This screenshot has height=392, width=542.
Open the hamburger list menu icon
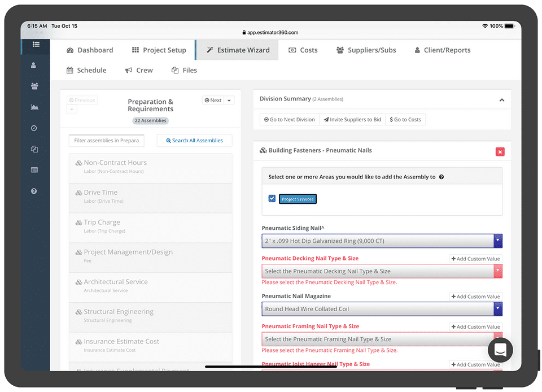point(36,44)
